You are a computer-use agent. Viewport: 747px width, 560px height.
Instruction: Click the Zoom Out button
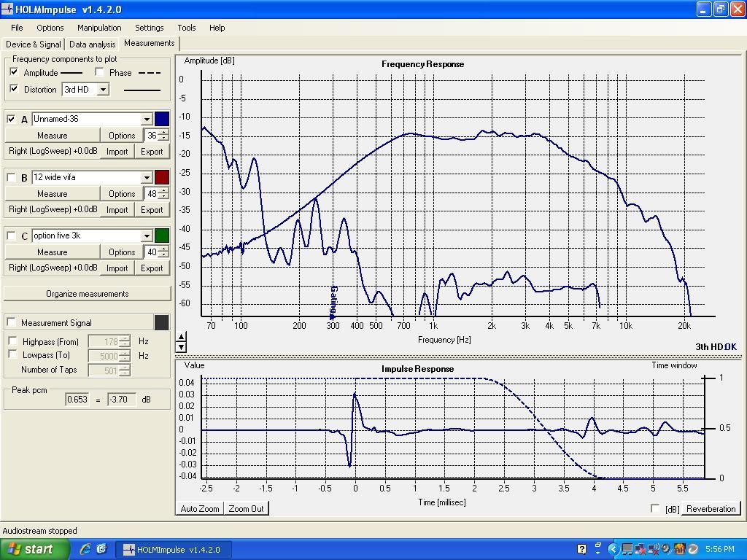point(246,508)
